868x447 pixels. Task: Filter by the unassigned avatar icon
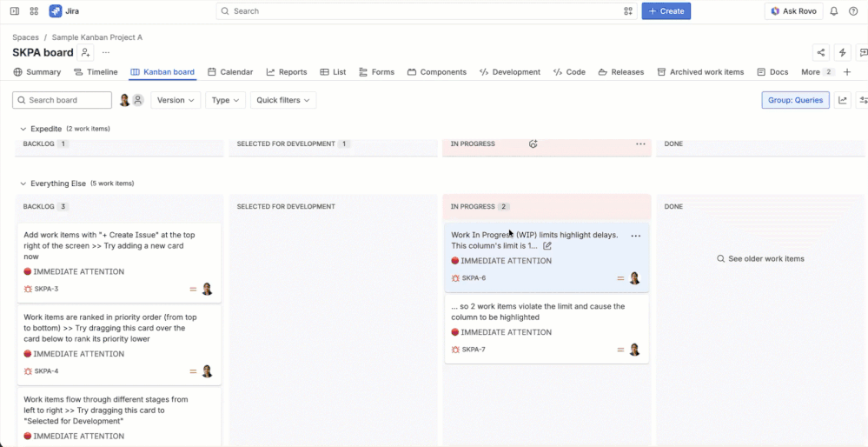click(x=138, y=100)
